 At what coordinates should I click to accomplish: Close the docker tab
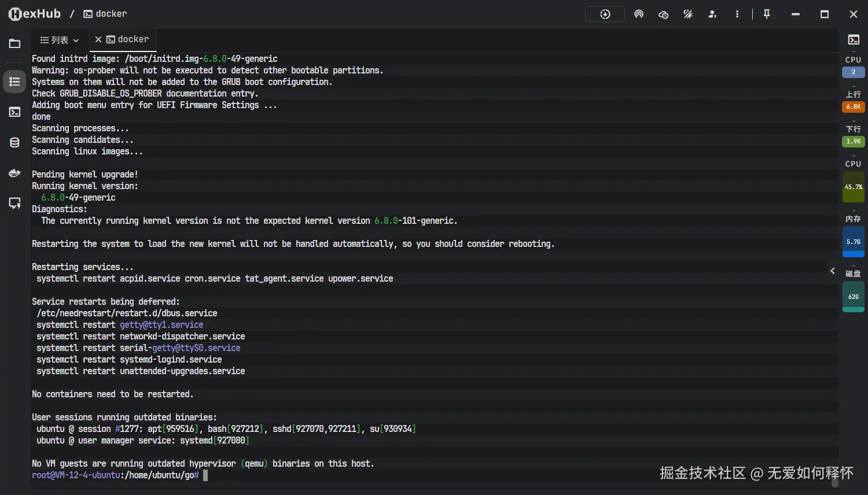click(x=98, y=39)
